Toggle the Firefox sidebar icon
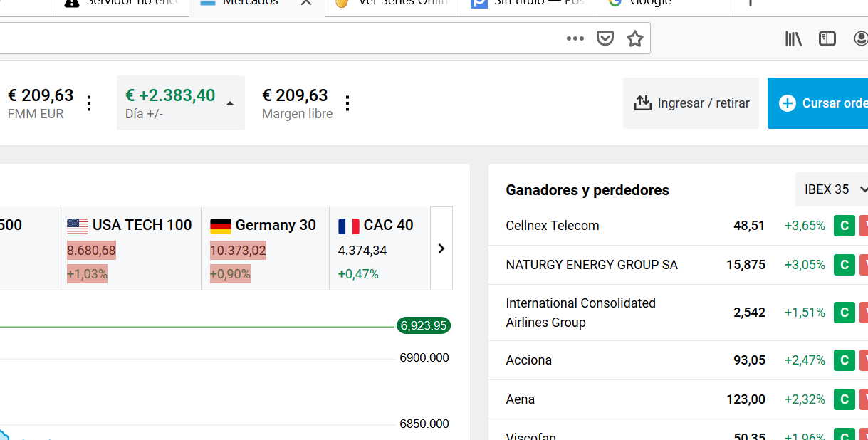 pos(827,38)
